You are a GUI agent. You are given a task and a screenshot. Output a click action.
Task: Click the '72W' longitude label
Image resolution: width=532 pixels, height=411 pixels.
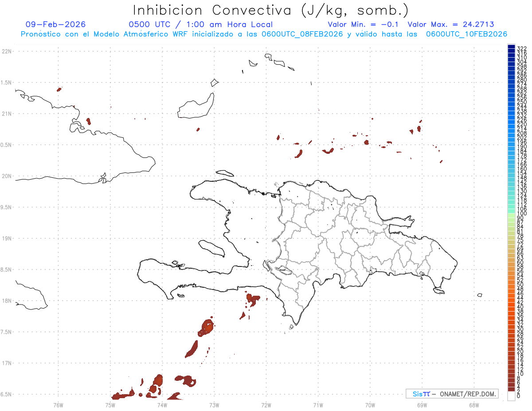click(266, 405)
